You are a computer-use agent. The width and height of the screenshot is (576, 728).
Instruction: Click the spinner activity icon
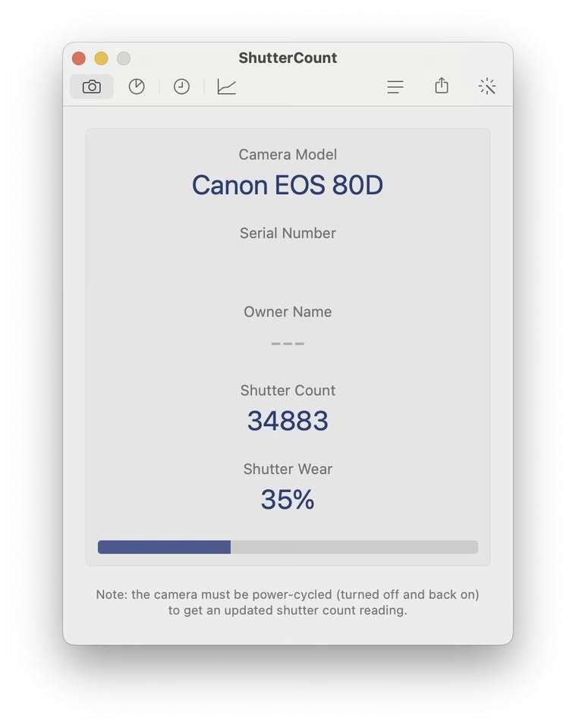click(x=487, y=86)
